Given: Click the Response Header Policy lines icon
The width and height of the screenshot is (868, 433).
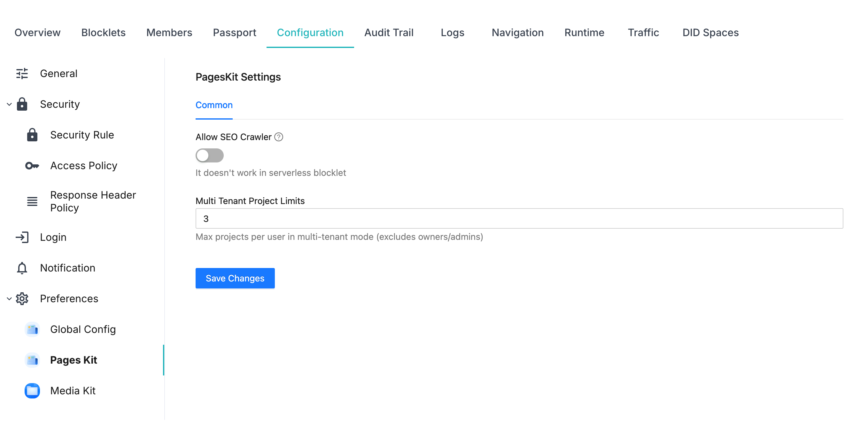Looking at the screenshot, I should 32,201.
